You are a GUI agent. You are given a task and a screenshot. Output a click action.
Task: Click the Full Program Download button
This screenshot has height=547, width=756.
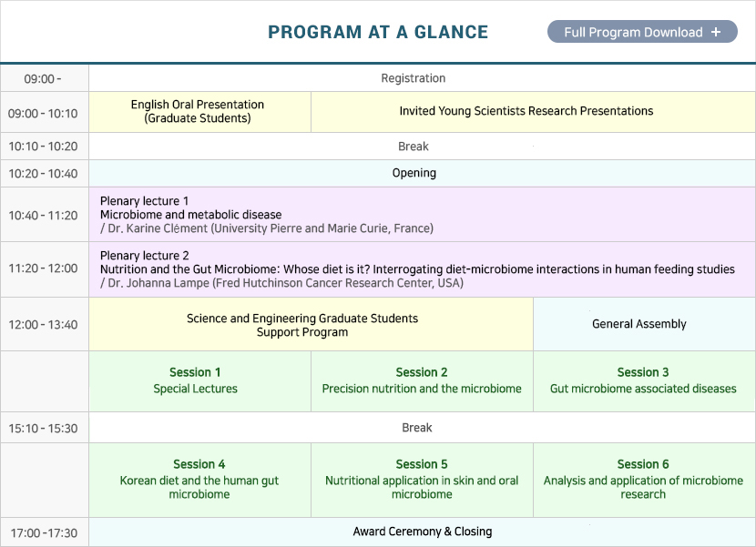pos(642,32)
